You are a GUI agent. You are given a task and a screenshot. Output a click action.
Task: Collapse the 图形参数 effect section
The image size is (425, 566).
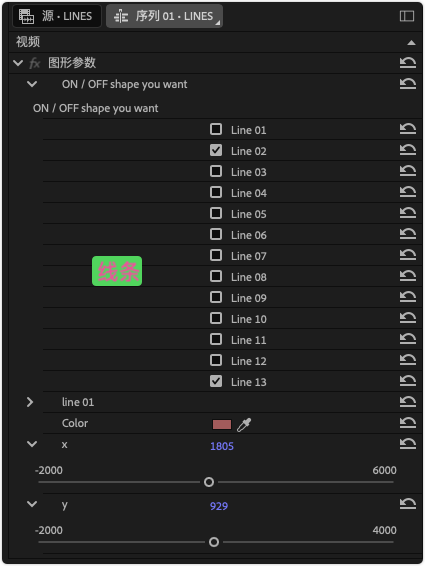(x=18, y=63)
